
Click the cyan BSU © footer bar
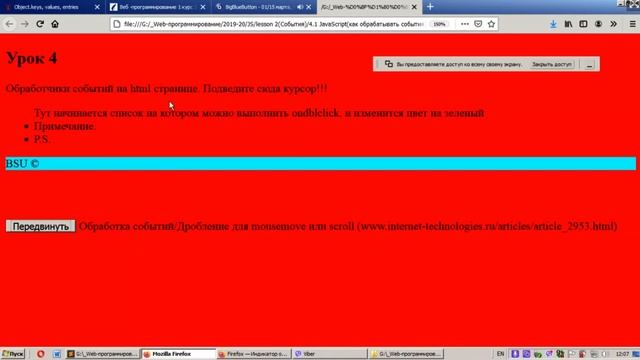tap(320, 164)
